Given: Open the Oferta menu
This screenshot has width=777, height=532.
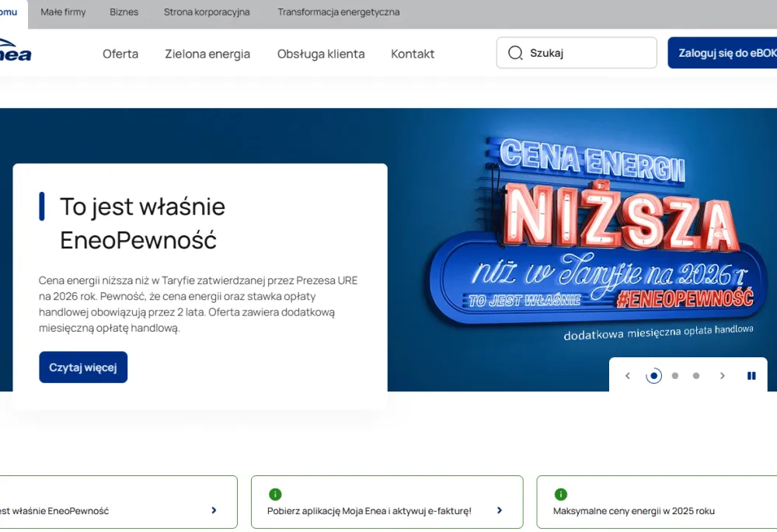Looking at the screenshot, I should [120, 54].
